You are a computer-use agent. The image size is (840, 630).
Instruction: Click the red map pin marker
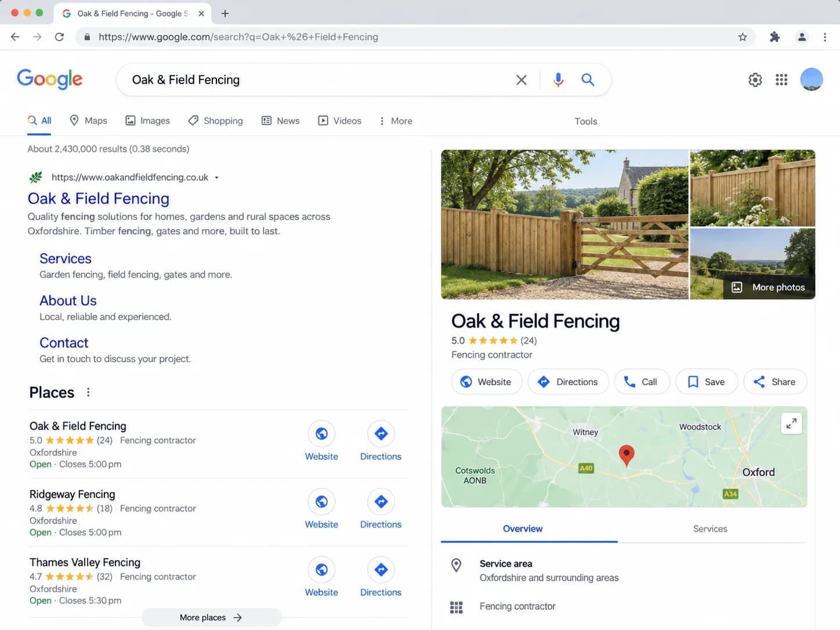click(x=626, y=455)
